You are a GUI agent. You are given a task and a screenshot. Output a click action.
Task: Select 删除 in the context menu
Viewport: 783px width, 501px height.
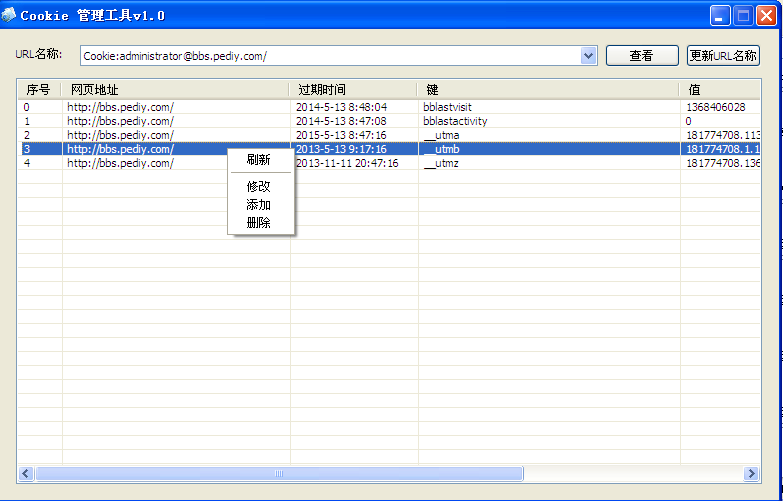259,223
